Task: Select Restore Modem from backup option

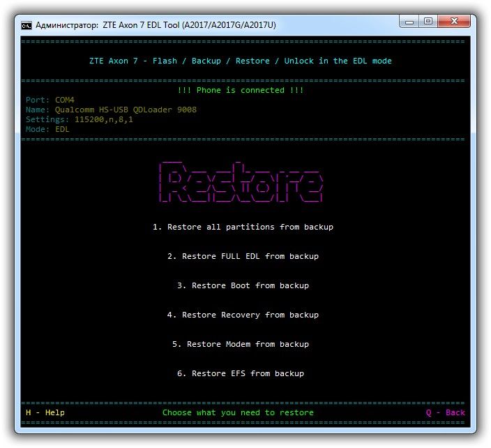Action: (x=241, y=344)
